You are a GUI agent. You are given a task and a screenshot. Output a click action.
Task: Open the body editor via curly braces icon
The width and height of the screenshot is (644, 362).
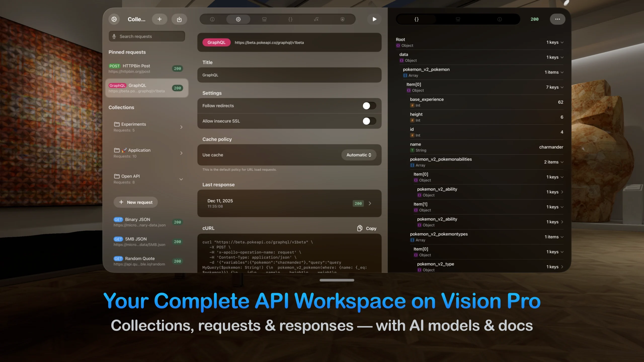pyautogui.click(x=290, y=19)
